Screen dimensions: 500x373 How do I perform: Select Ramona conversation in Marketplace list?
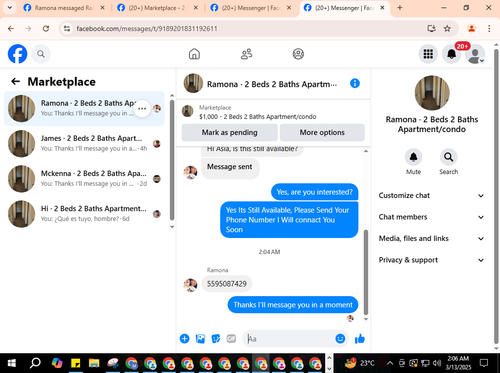(84, 108)
